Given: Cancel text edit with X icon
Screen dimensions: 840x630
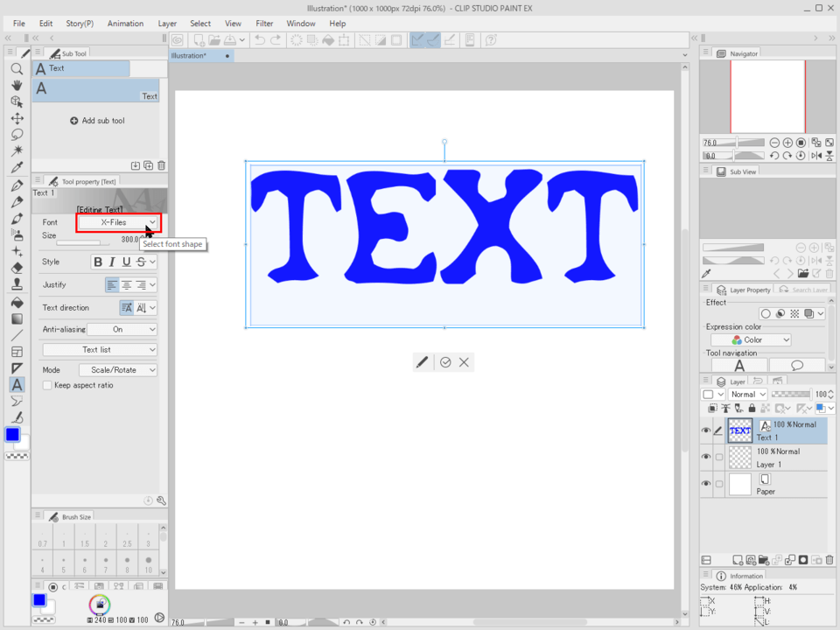Looking at the screenshot, I should 464,362.
